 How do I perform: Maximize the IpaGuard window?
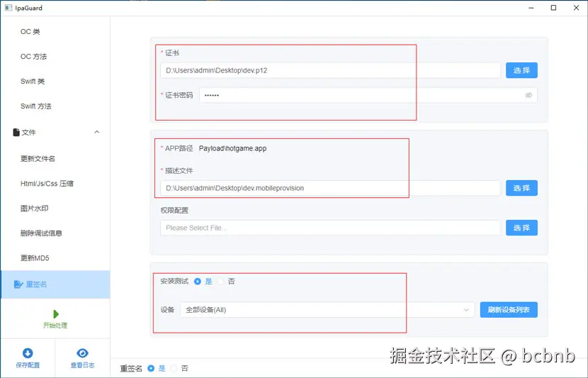(x=553, y=8)
